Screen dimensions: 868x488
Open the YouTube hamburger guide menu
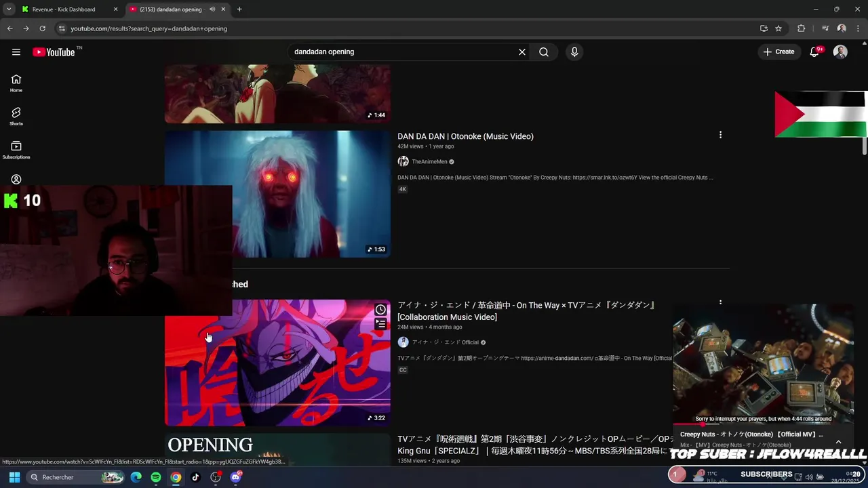point(16,52)
